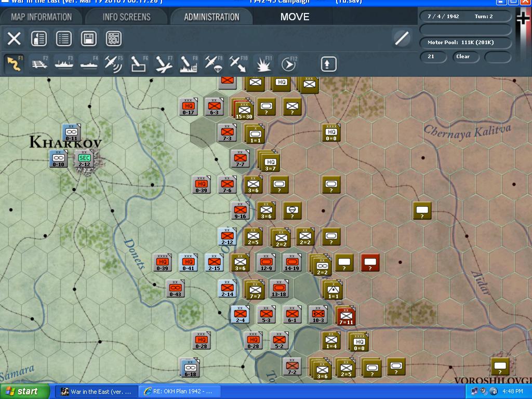Select the 0-43 unit counter
Image resolution: width=532 pixels, height=399 pixels.
pyautogui.click(x=176, y=289)
